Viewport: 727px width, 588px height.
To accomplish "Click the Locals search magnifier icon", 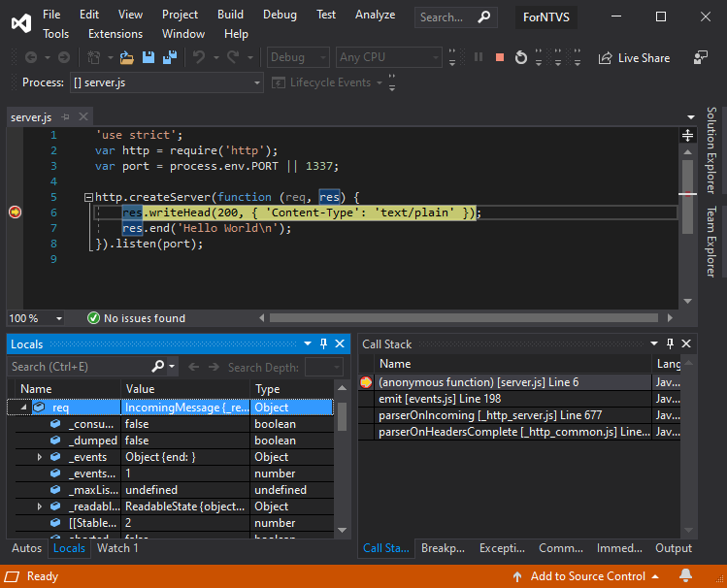I will point(157,367).
